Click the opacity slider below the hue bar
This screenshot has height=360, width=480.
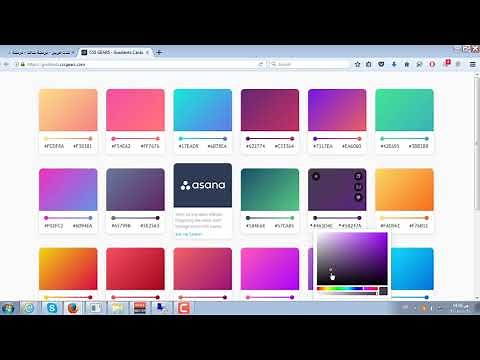347,293
